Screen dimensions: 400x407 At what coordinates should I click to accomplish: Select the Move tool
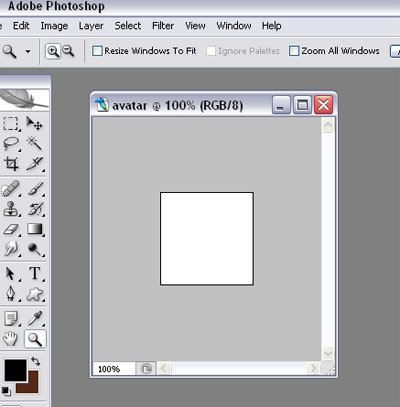(x=34, y=124)
